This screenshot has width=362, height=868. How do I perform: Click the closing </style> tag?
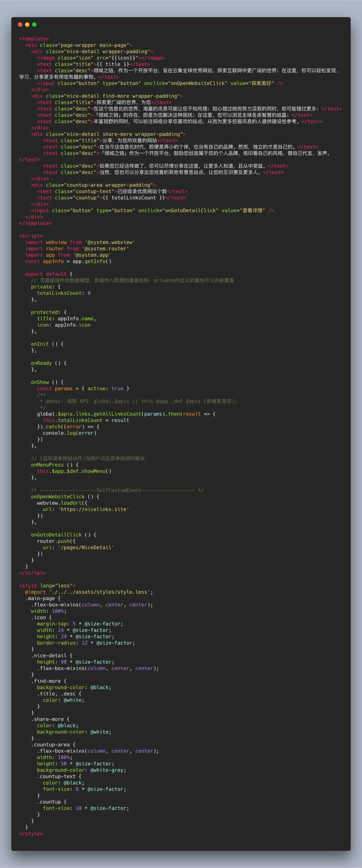point(31,833)
